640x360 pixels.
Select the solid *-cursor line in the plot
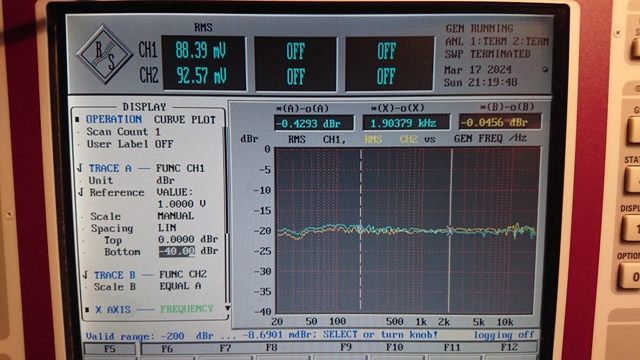[451, 230]
